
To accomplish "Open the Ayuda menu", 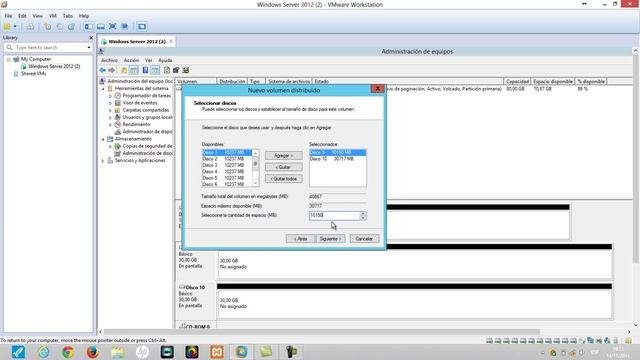I will pos(165,60).
